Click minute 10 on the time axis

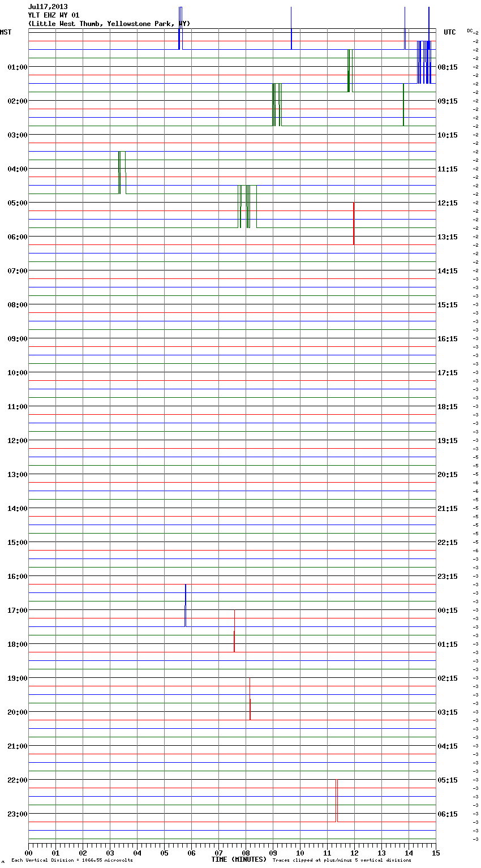[x=300, y=853]
